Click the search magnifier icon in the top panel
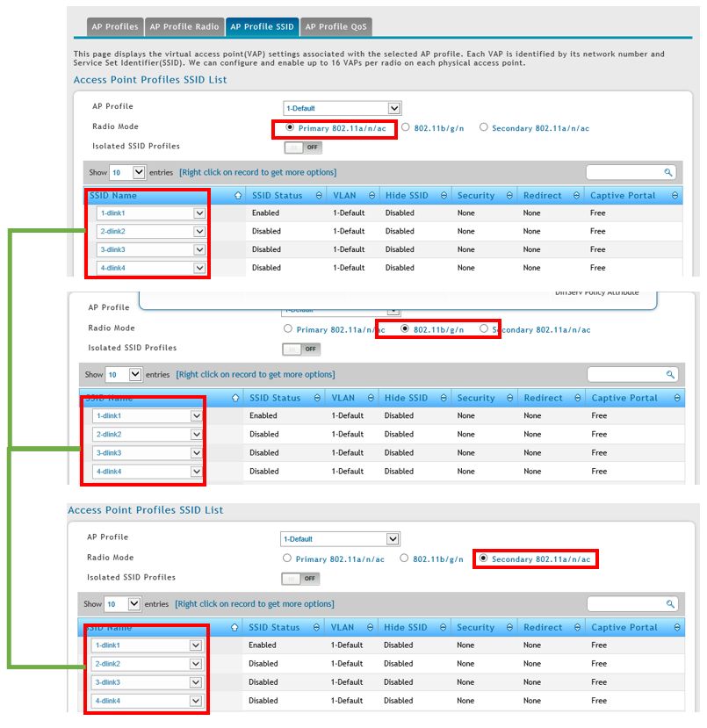Screen dimensions: 707x728 (x=668, y=173)
